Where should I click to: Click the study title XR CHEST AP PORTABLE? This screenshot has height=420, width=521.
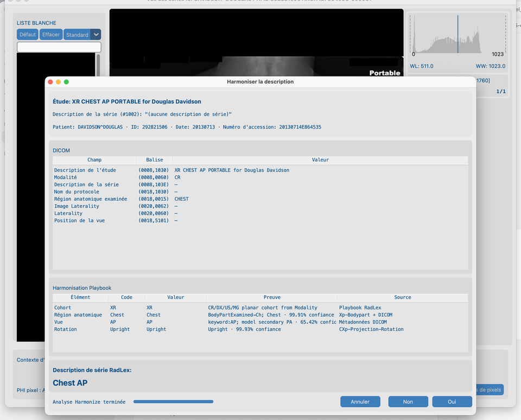(x=127, y=101)
